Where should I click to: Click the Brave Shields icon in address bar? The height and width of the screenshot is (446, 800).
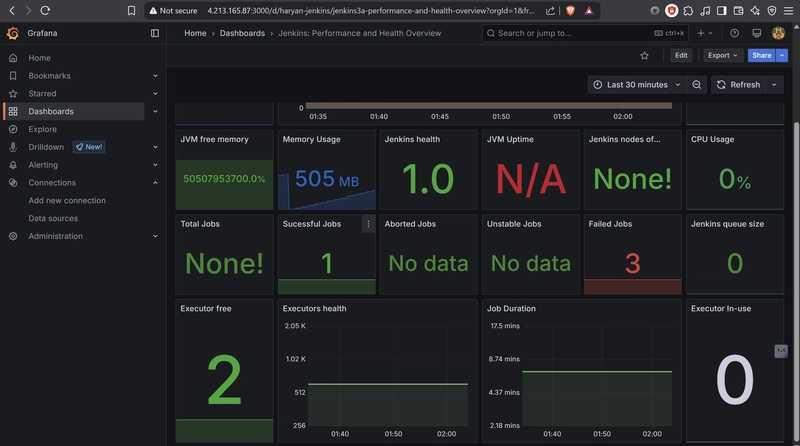(x=568, y=11)
